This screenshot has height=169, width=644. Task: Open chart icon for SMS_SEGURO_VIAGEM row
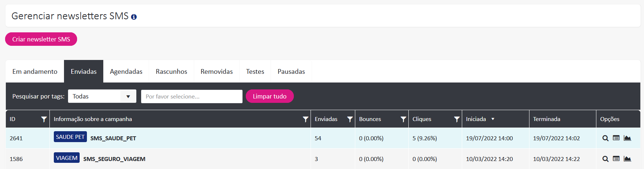click(x=627, y=159)
